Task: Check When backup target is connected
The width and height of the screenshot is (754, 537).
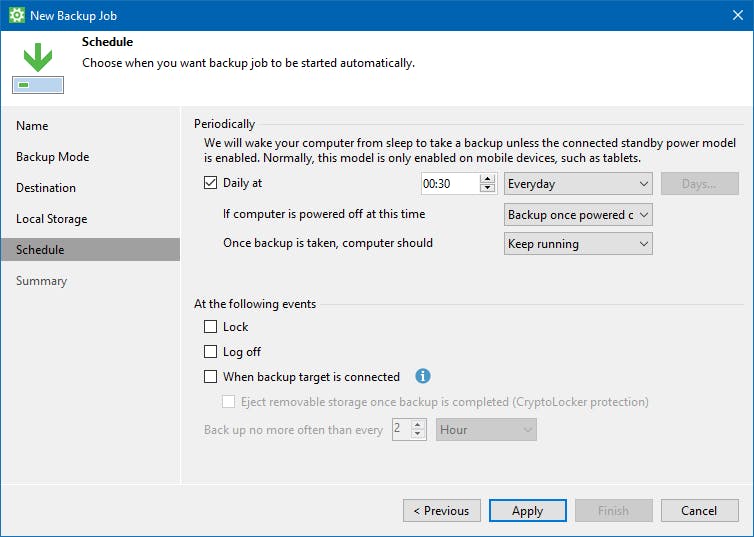Action: [x=210, y=377]
